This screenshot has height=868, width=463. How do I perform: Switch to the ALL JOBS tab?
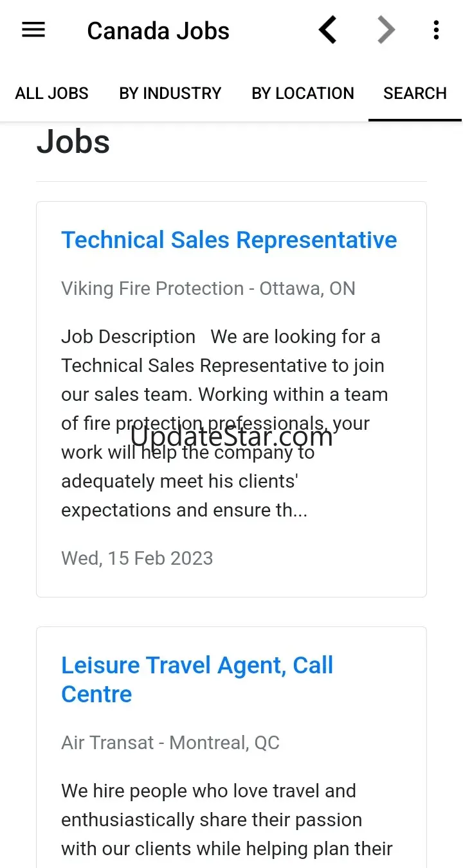coord(52,93)
